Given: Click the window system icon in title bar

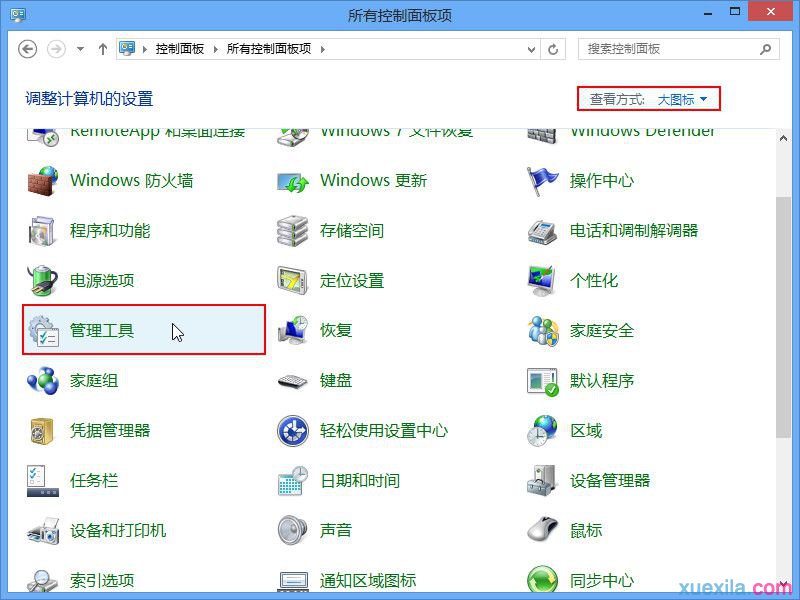Looking at the screenshot, I should [x=18, y=14].
